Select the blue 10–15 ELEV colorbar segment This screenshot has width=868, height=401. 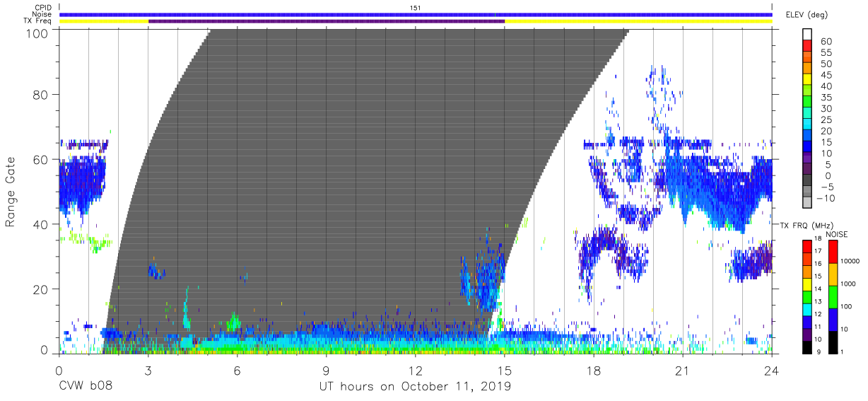click(808, 147)
